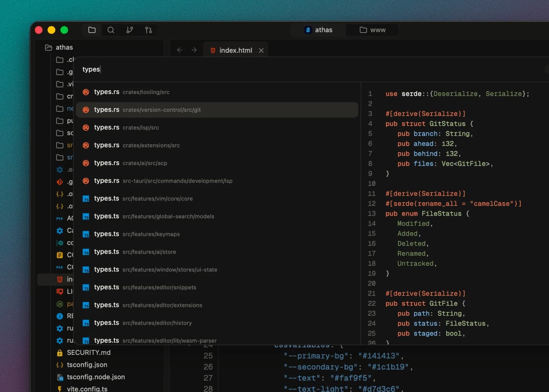Open SECURITY.md in the file tree

pyautogui.click(x=89, y=352)
